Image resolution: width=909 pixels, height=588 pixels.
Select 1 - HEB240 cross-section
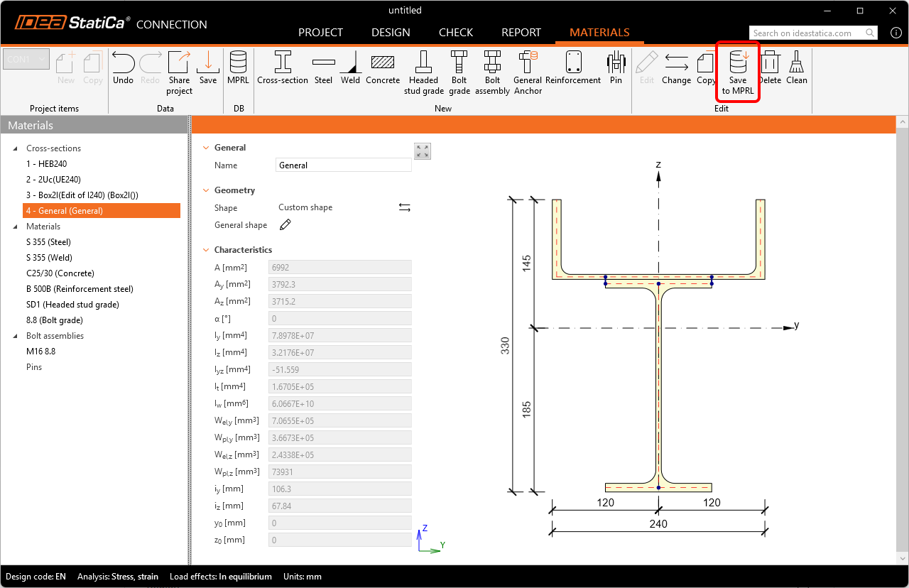pyautogui.click(x=47, y=164)
